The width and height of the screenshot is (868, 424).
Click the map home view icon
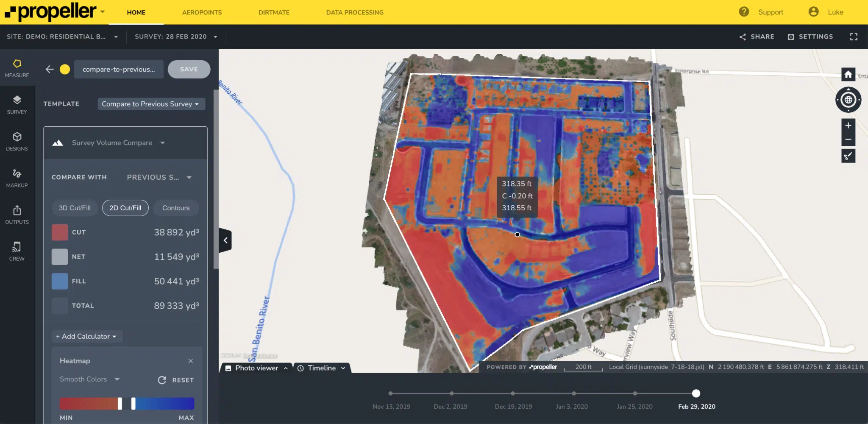(x=848, y=75)
